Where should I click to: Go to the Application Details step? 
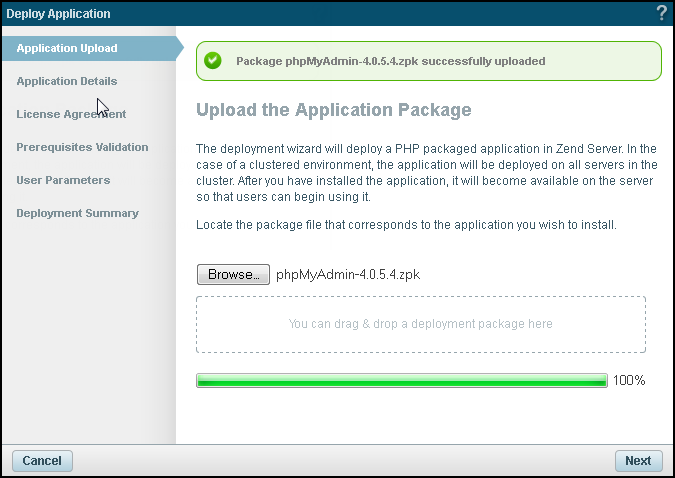tap(67, 81)
